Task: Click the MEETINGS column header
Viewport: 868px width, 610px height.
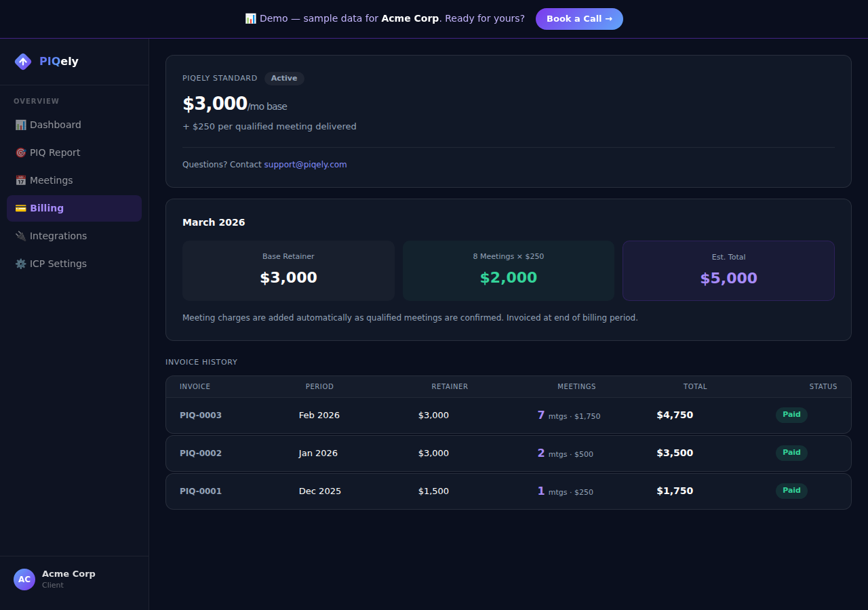Action: 576,387
